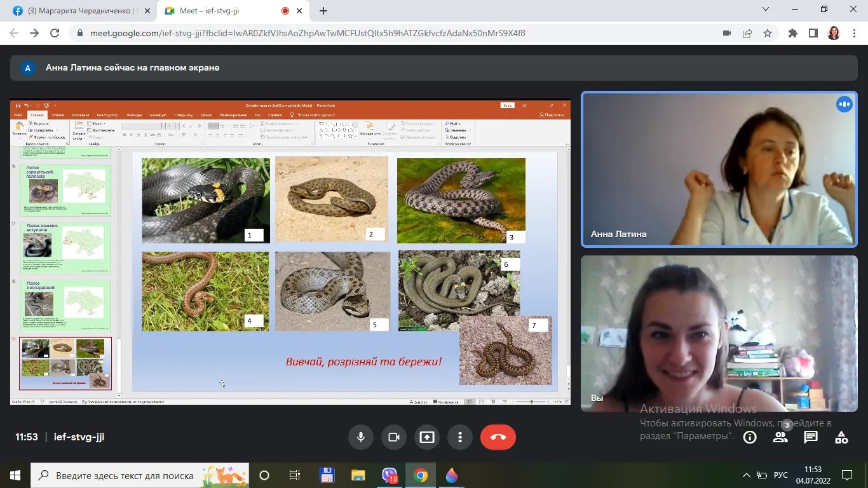Image resolution: width=868 pixels, height=488 pixels.
Task: Click the text Вивчай, розрізняй та бережи!
Action: pyautogui.click(x=363, y=362)
